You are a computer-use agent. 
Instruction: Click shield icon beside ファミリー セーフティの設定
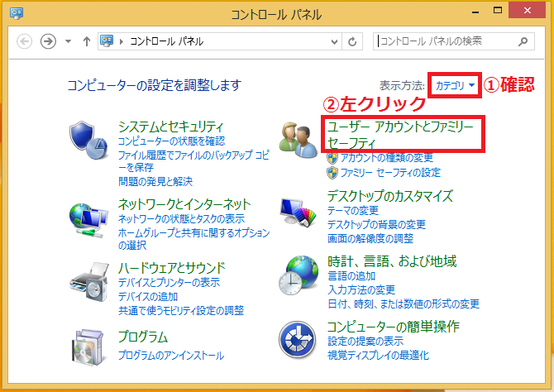click(332, 173)
